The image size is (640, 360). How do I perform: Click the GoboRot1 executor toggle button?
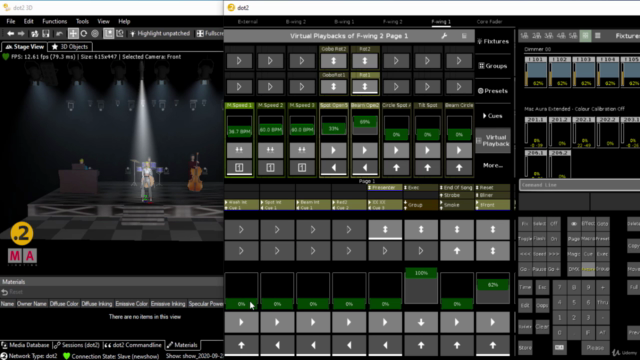click(333, 87)
